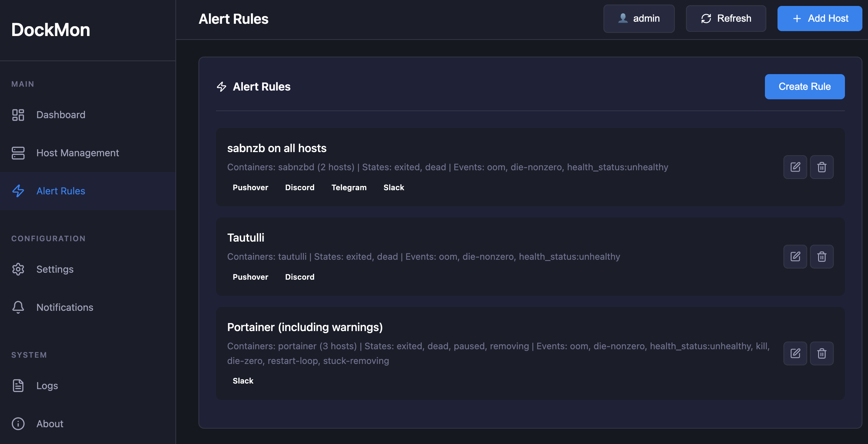Screen dimensions: 868x444
Task: Click the Dashboard grid icon in sidebar
Action: pyautogui.click(x=18, y=115)
